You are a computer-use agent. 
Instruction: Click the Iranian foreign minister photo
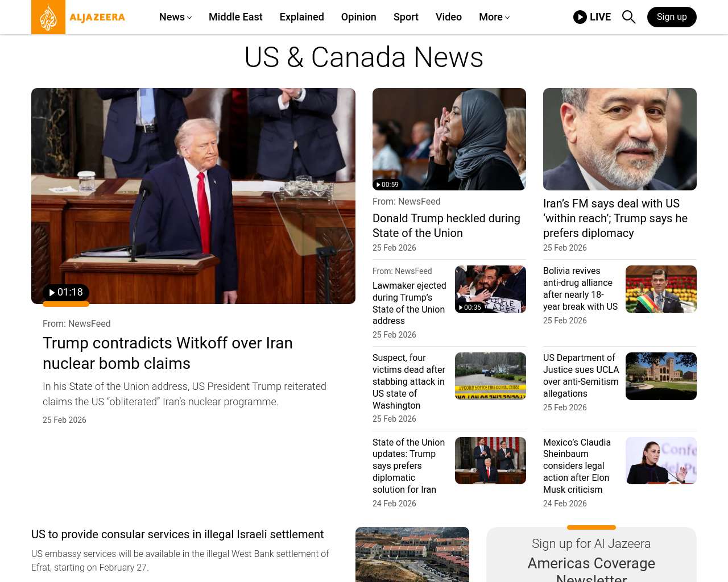pyautogui.click(x=619, y=139)
